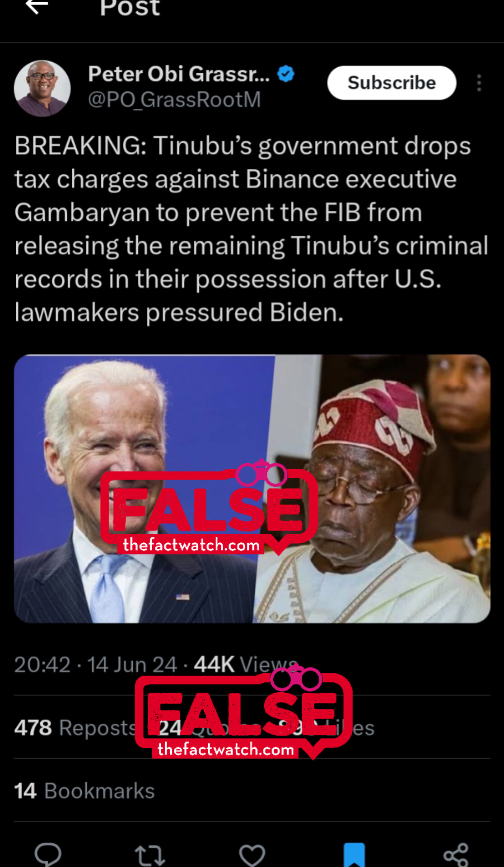The width and height of the screenshot is (504, 867).
Task: Click the Subscribe button
Action: click(x=392, y=83)
